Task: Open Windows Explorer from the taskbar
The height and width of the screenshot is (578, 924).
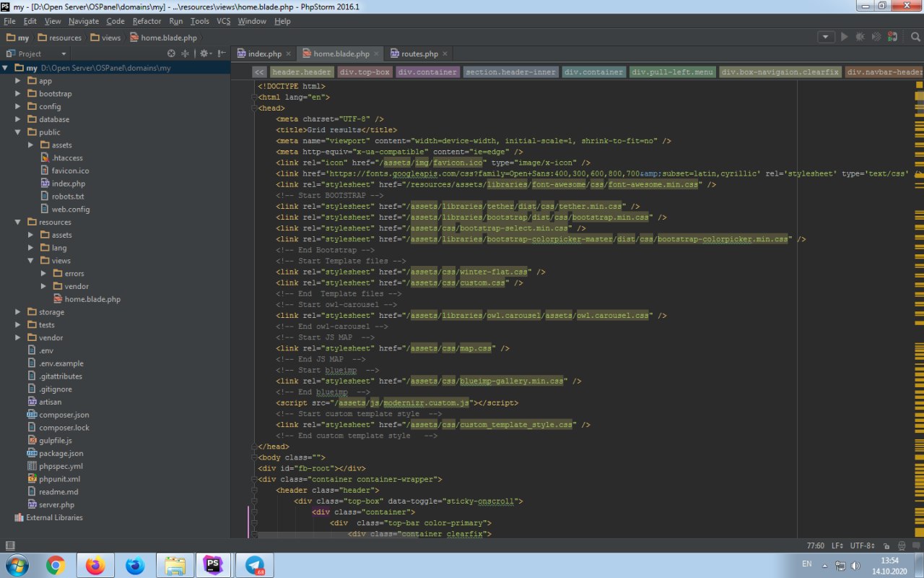Action: tap(174, 566)
